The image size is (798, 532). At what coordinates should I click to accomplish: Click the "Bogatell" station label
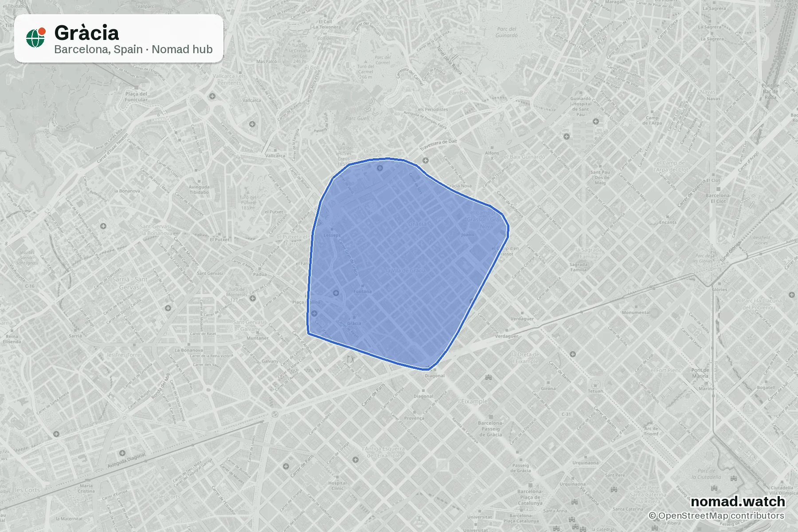pos(766,387)
